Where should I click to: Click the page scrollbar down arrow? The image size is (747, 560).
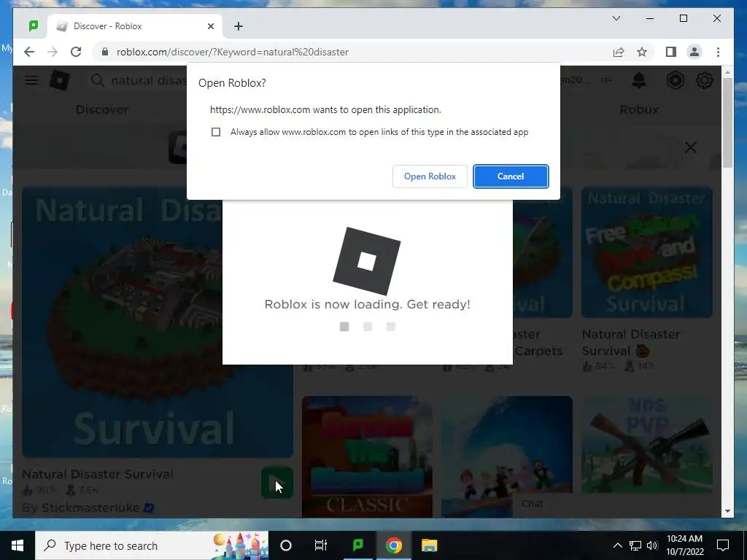coord(727,511)
